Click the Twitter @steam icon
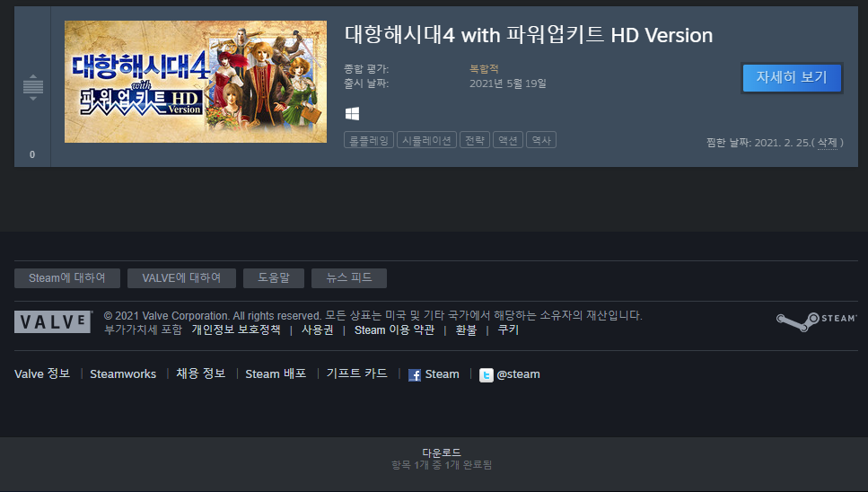The image size is (868, 492). tap(486, 375)
